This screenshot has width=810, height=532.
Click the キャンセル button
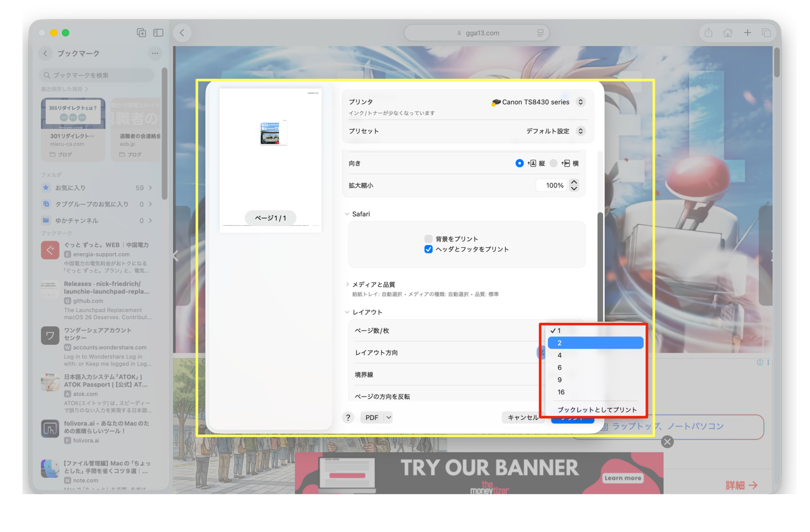(x=522, y=417)
